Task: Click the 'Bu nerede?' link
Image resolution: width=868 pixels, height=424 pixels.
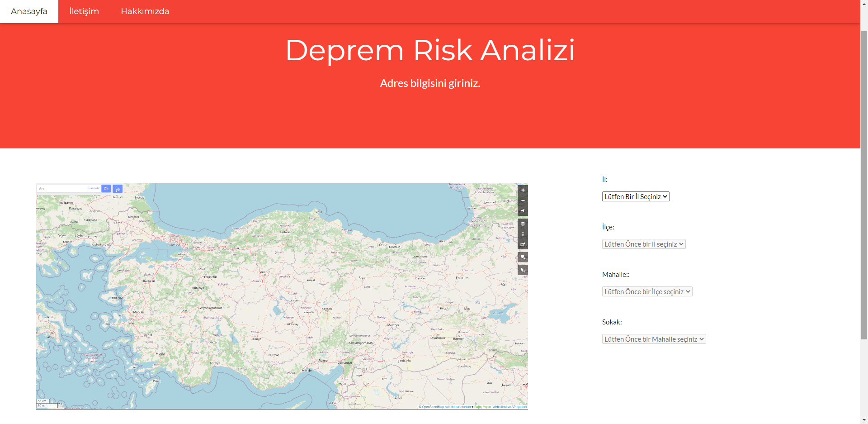Action: point(94,189)
